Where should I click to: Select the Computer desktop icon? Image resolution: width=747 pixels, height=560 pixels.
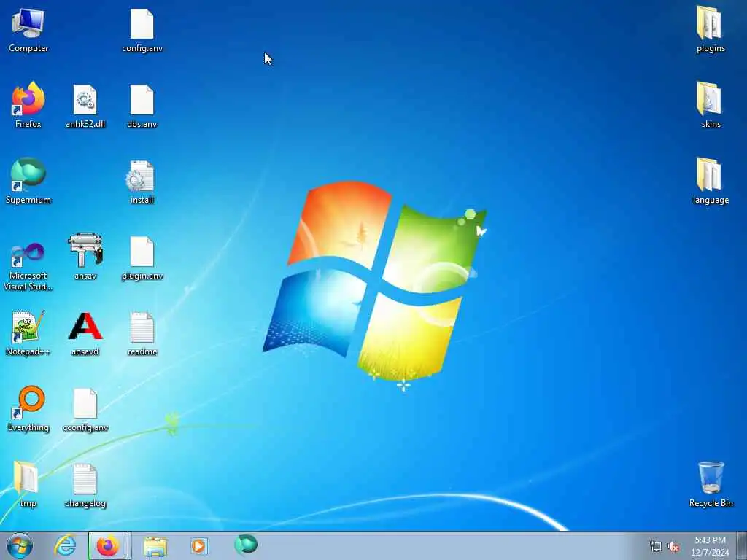pos(28,30)
